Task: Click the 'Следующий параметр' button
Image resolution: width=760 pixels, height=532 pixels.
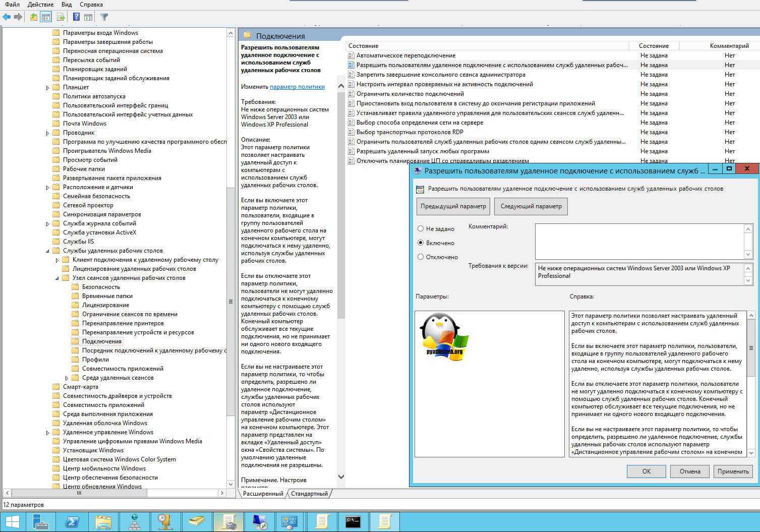Action: (x=531, y=206)
